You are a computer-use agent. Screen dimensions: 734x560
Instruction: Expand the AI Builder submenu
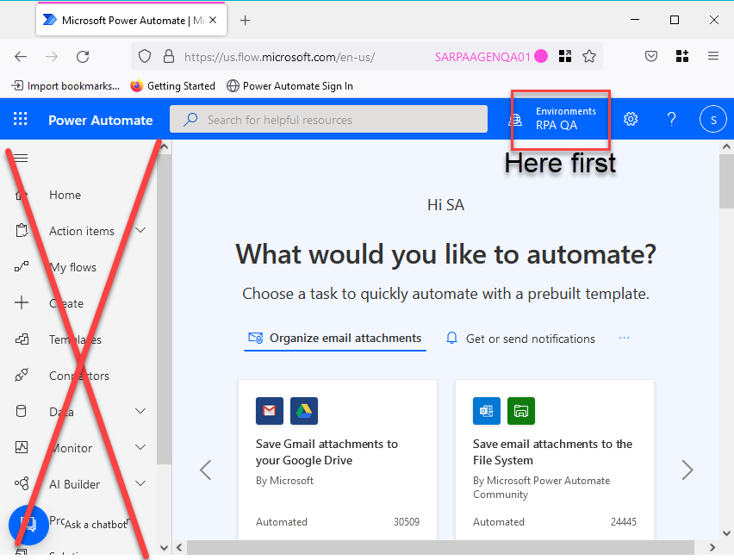pos(140,483)
